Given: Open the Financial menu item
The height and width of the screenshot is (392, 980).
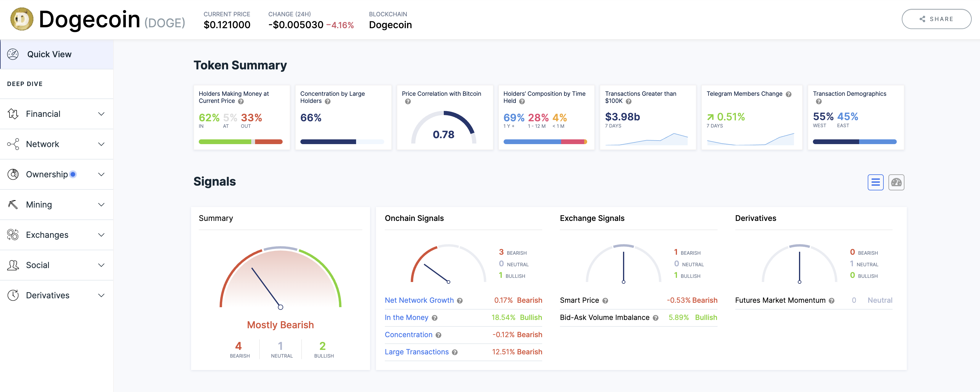Looking at the screenshot, I should 57,114.
